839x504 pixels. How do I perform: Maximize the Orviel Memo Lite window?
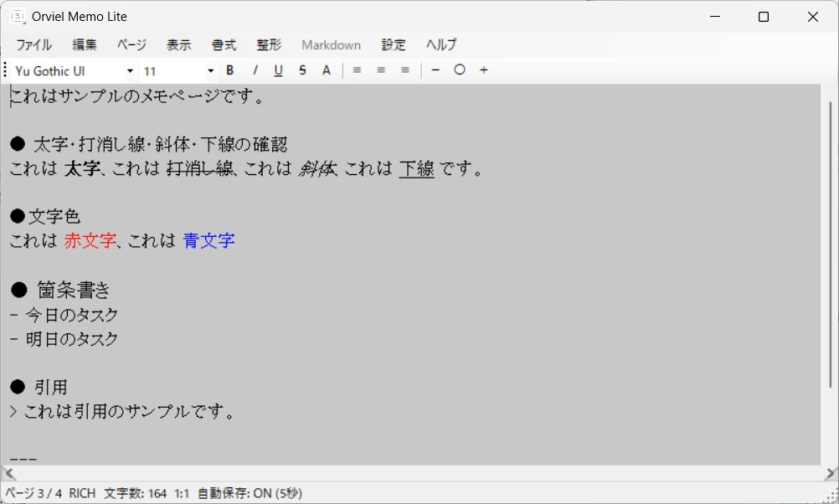[764, 17]
